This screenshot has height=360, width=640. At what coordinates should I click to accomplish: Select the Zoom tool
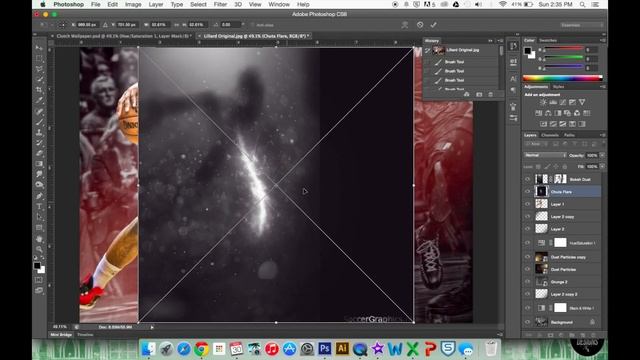point(39,249)
